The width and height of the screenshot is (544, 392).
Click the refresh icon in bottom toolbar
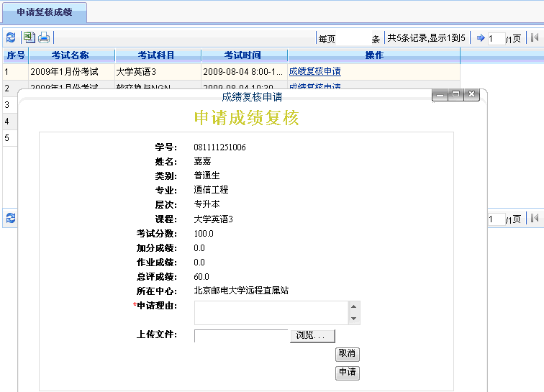click(10, 218)
